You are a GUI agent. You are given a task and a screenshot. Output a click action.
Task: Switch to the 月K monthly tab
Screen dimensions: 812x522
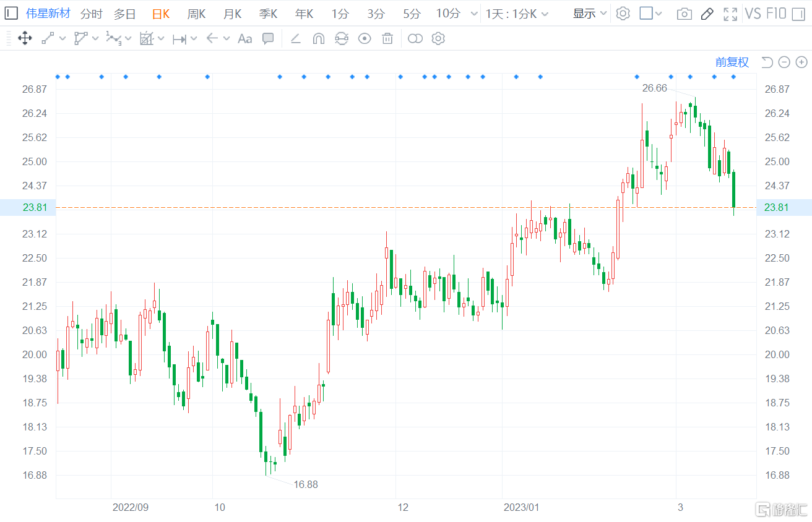click(232, 14)
